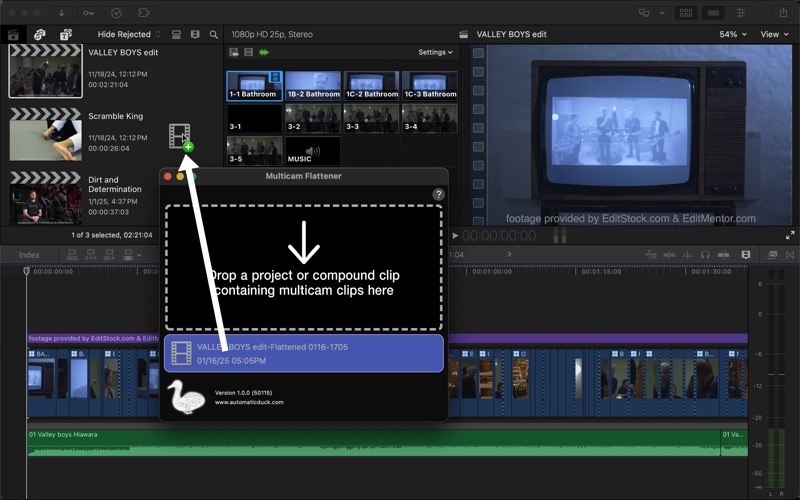The image size is (800, 500).
Task: Click Append clip edit button
Action: click(x=109, y=255)
